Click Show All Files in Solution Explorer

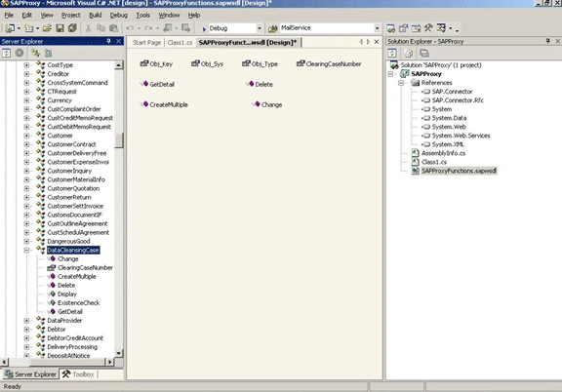coord(408,53)
